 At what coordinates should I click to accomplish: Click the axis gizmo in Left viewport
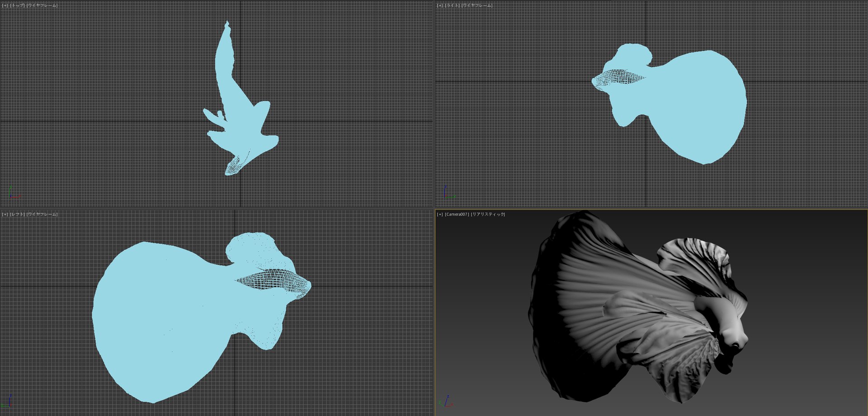click(8, 401)
